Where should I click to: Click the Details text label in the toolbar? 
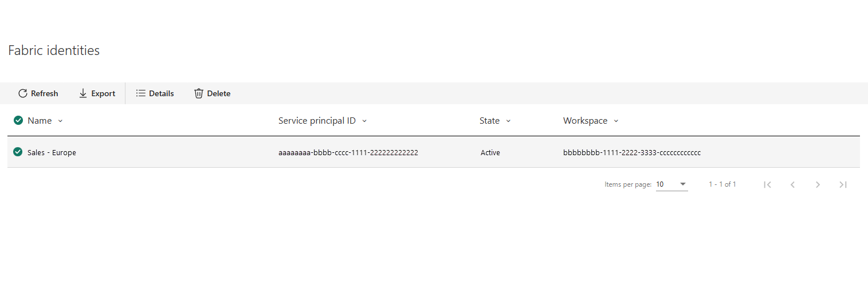(x=162, y=93)
